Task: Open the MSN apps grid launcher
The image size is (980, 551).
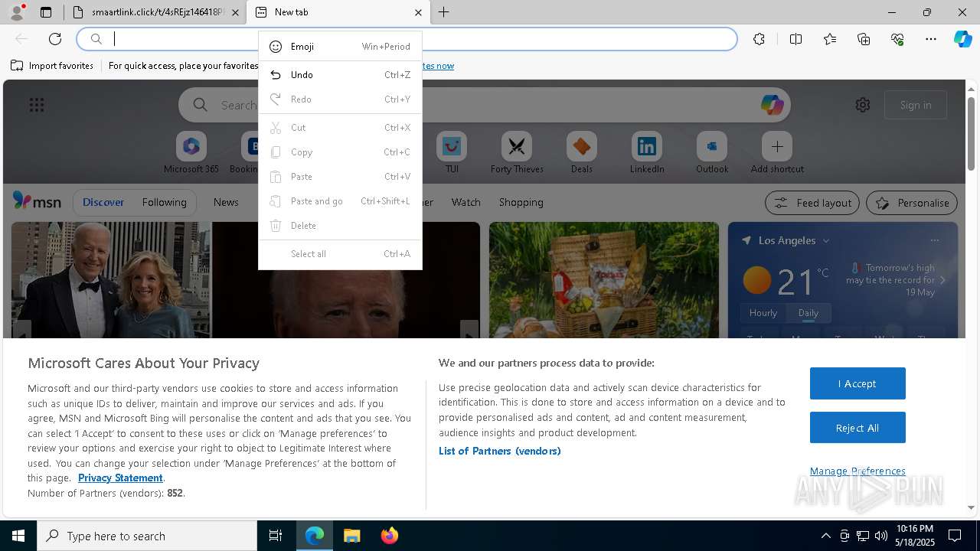Action: click(37, 105)
